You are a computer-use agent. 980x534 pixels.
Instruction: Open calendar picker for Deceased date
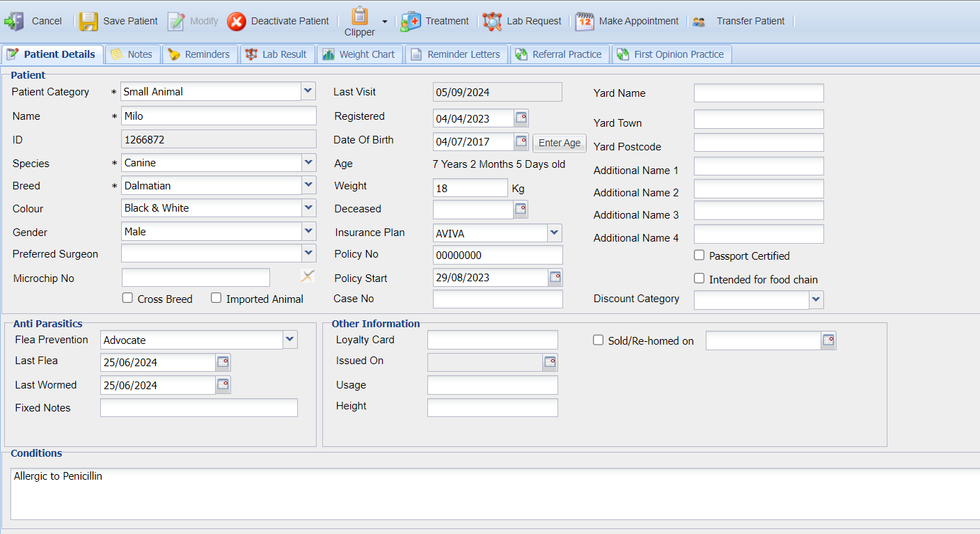[521, 209]
